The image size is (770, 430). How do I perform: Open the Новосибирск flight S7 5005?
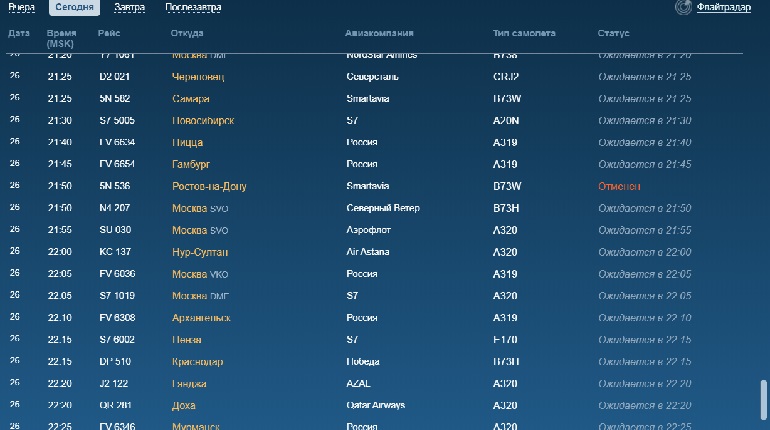pyautogui.click(x=116, y=120)
